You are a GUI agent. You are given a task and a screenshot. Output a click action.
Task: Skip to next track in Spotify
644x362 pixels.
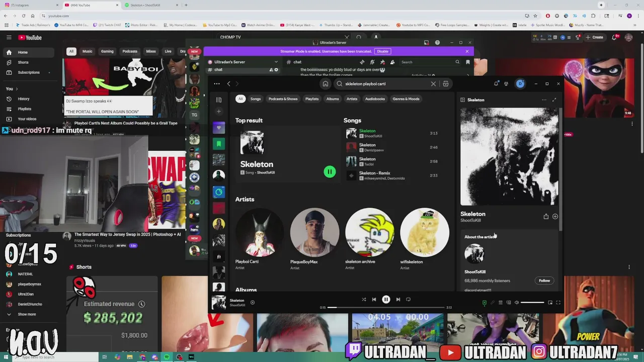pos(398,299)
